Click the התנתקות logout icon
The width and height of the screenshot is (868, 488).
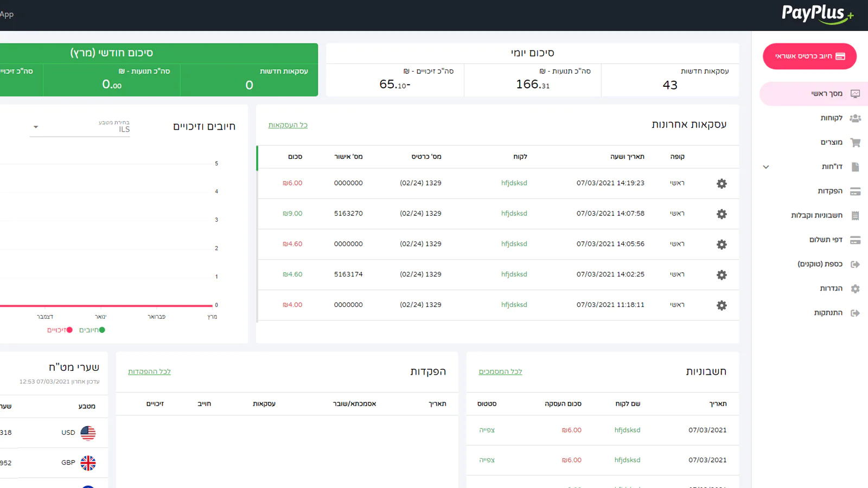856,313
